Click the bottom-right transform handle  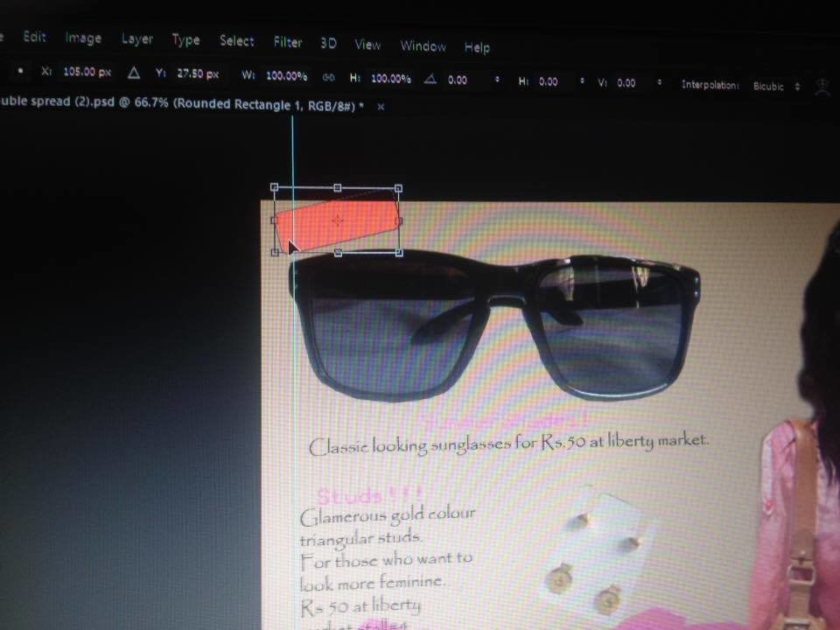pyautogui.click(x=399, y=252)
